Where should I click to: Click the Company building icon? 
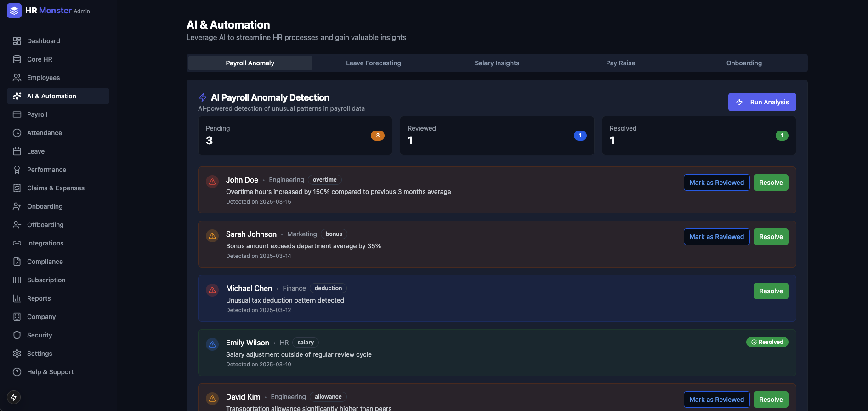17,317
